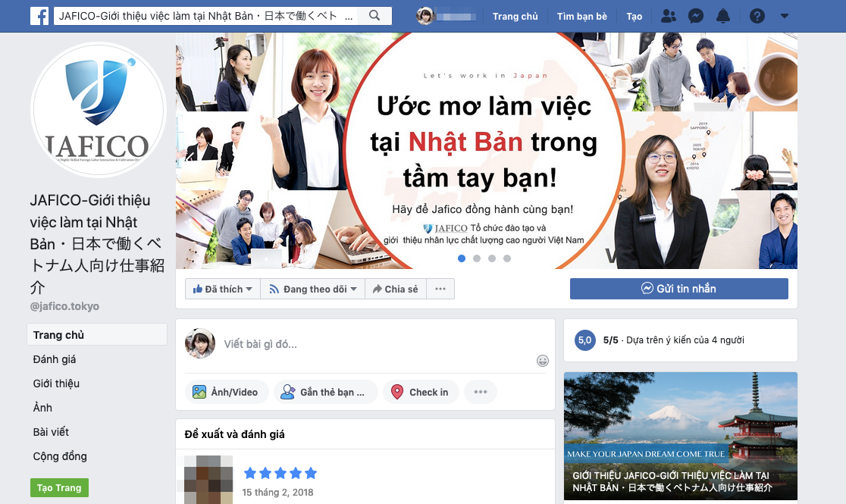Screen dimensions: 846x504
Task: Click Tạo in the top bar
Action: tap(634, 16)
